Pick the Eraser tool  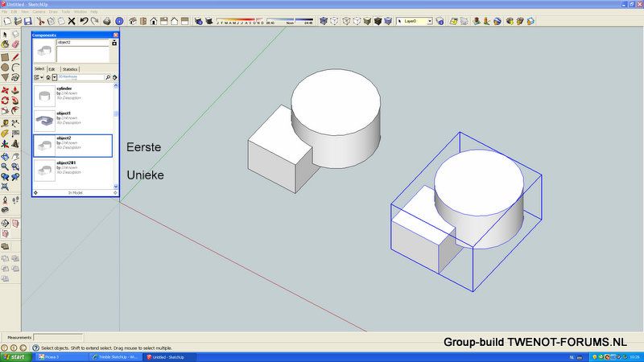[x=15, y=44]
